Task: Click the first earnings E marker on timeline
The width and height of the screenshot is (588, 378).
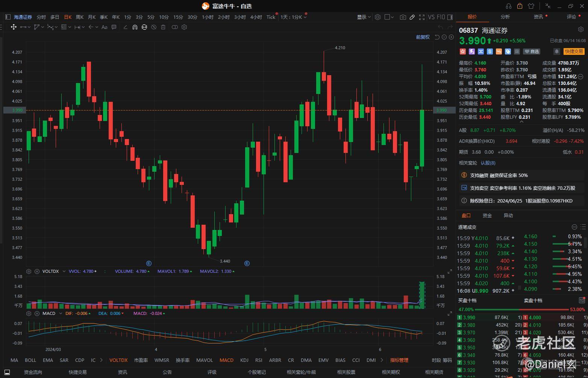Action: pos(149,263)
